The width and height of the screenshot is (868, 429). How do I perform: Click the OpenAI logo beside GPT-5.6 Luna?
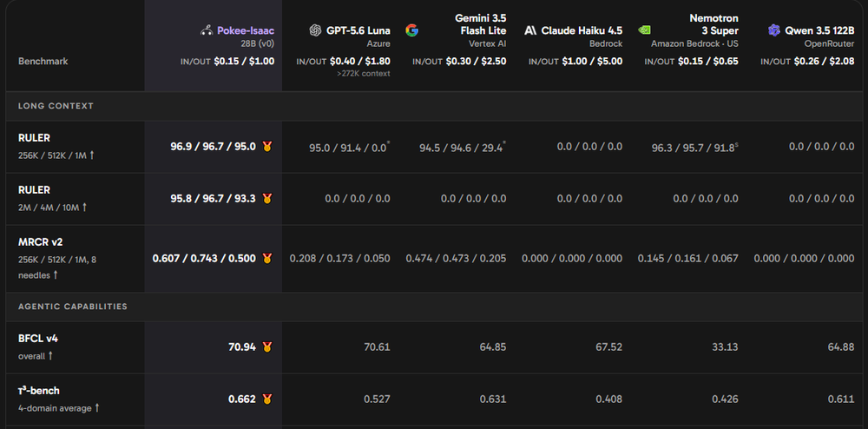[x=316, y=30]
